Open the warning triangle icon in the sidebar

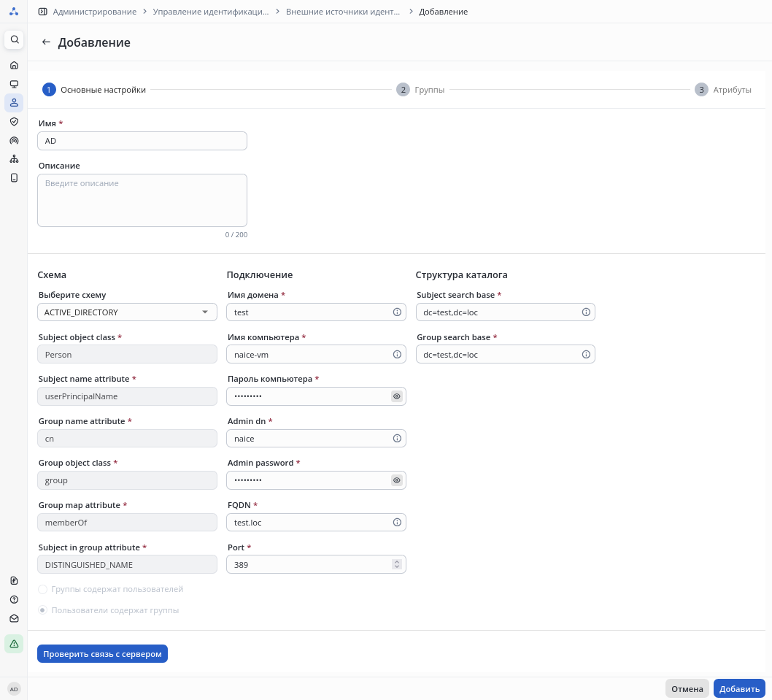click(14, 643)
